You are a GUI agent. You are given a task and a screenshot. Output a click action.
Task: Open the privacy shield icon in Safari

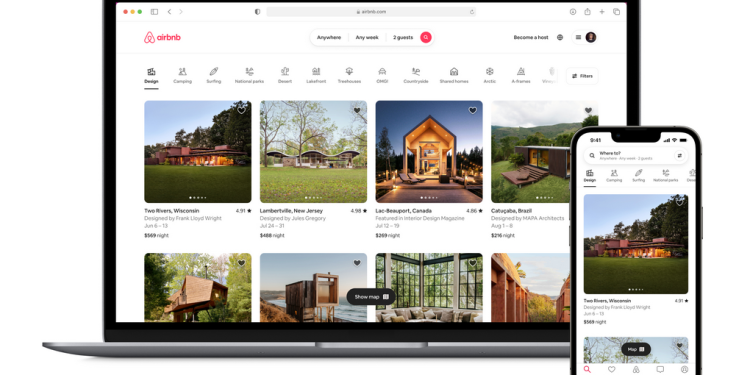click(257, 11)
